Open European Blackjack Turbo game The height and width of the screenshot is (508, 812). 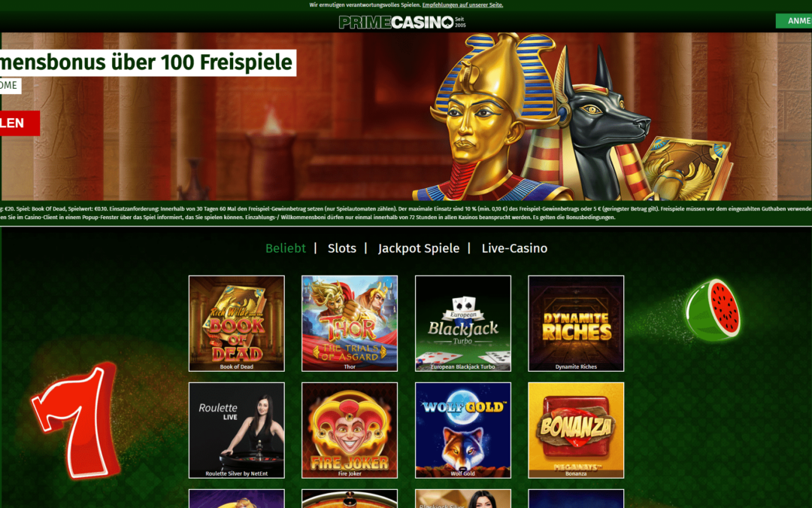(463, 324)
